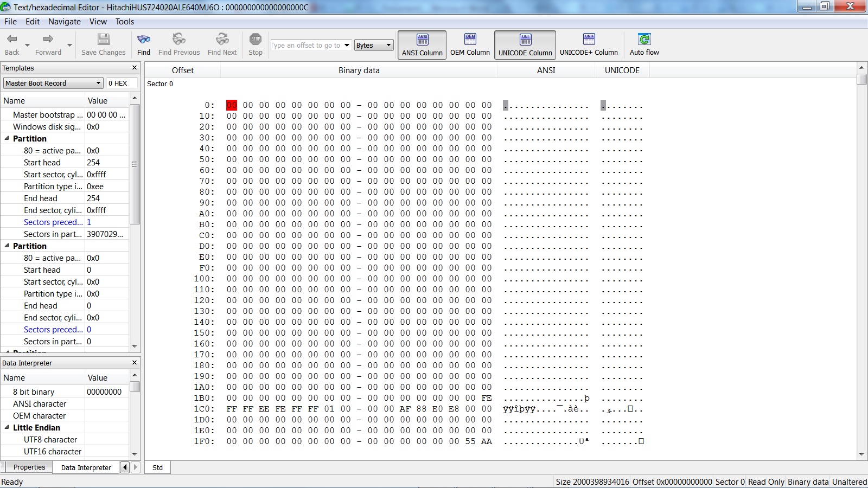Select the Partition type row with 0xee
The image size is (868, 488).
pyautogui.click(x=65, y=186)
